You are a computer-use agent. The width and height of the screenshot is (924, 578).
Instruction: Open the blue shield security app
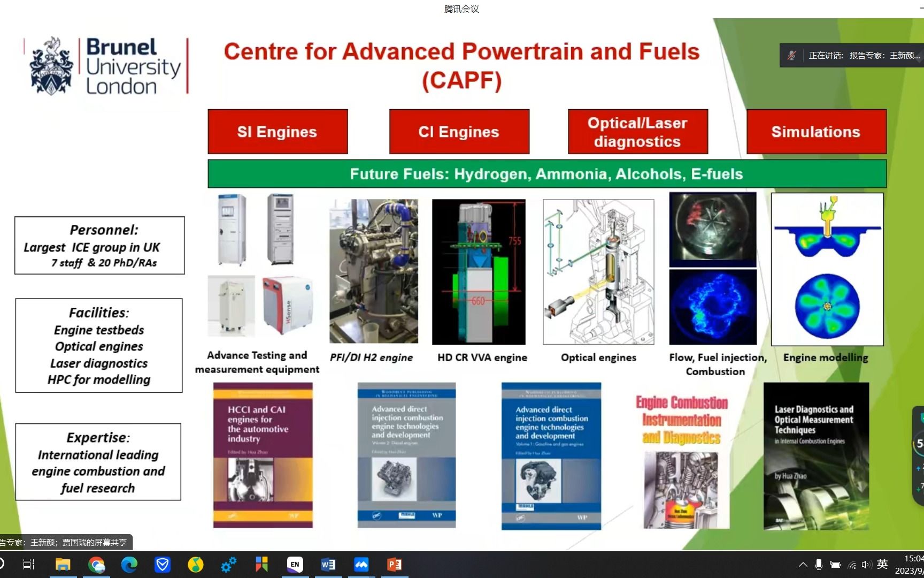tap(163, 565)
